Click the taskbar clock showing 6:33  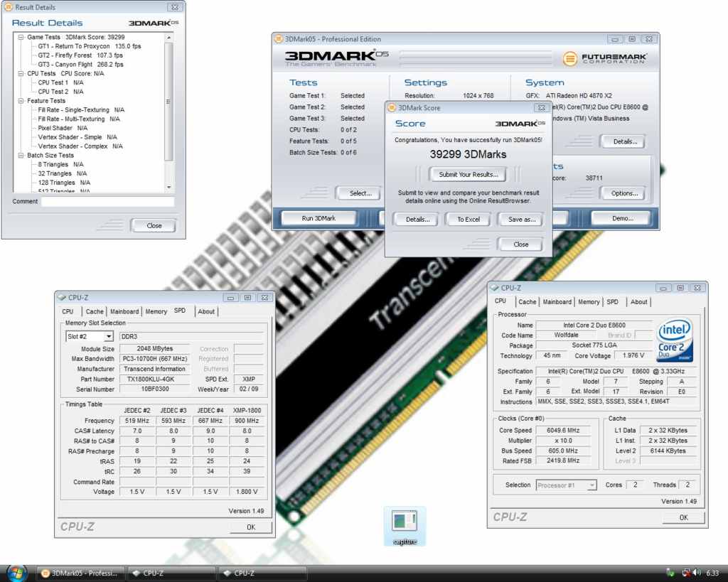tap(712, 573)
